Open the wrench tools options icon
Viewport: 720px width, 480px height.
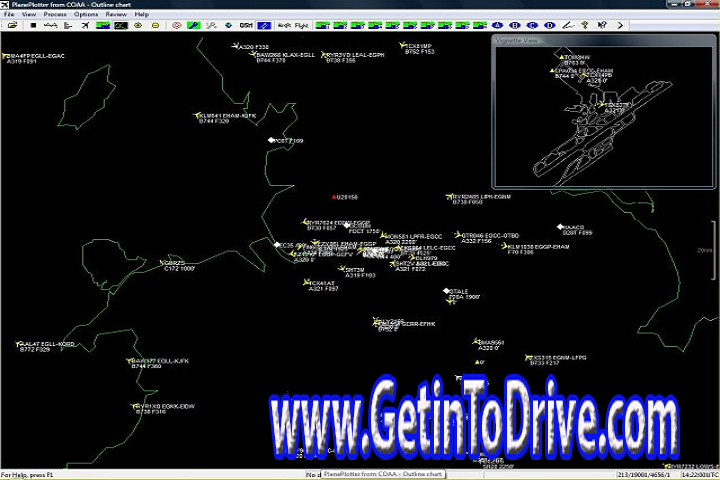[x=211, y=25]
